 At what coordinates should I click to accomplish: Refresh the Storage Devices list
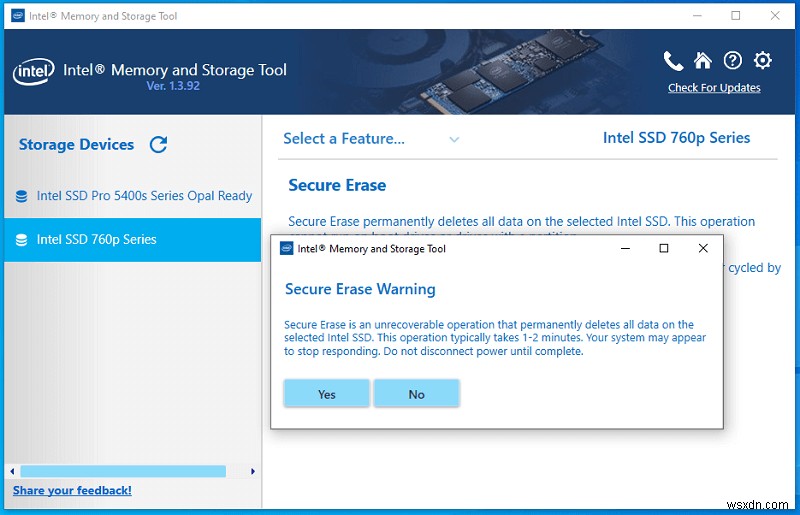(x=158, y=145)
